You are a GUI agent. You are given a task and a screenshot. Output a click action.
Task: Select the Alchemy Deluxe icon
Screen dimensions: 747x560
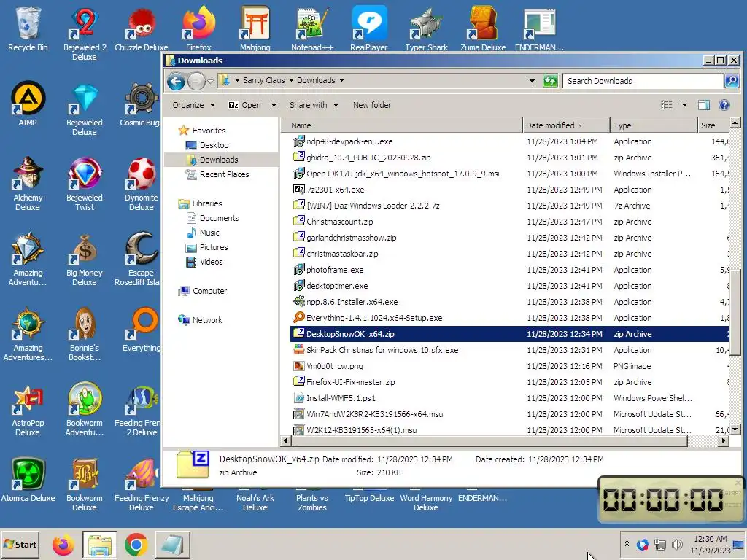click(x=28, y=184)
